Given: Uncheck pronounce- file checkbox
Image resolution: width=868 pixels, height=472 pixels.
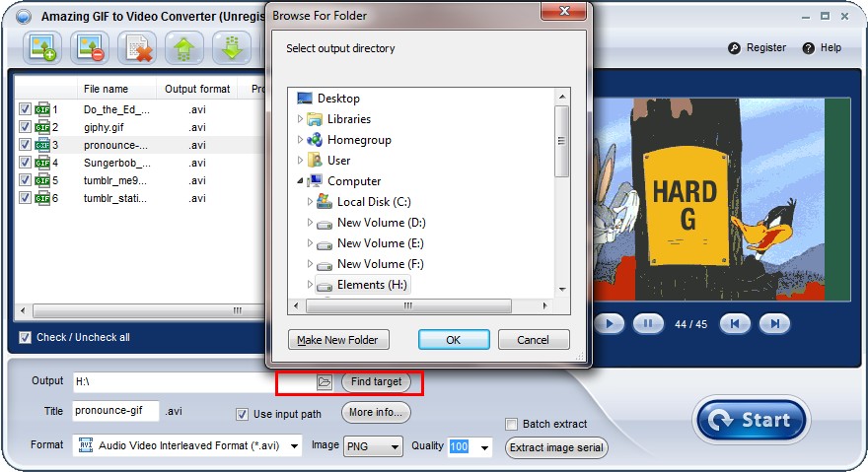Looking at the screenshot, I should pos(25,145).
